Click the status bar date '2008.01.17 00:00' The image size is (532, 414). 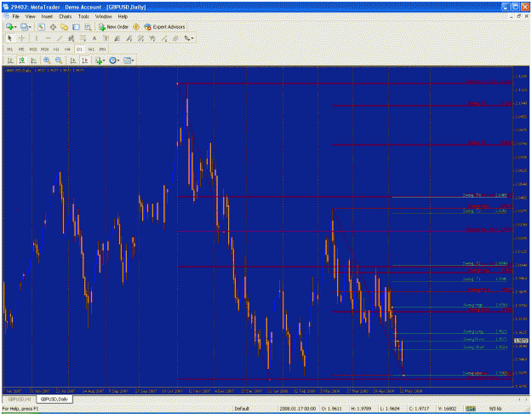pyautogui.click(x=298, y=409)
